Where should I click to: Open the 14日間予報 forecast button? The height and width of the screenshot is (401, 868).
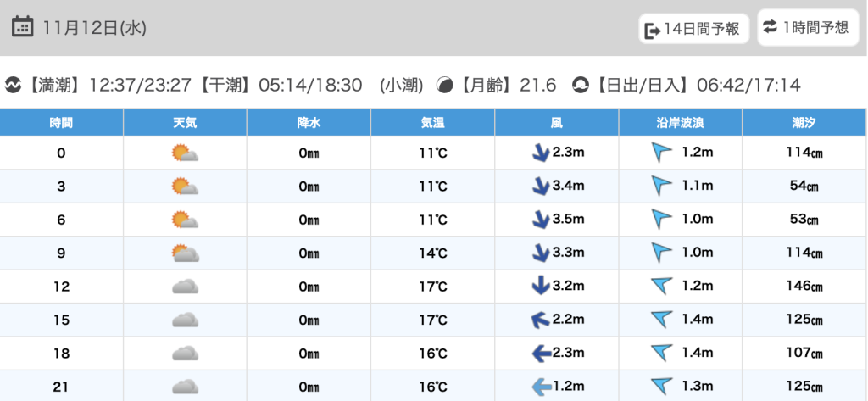point(693,30)
